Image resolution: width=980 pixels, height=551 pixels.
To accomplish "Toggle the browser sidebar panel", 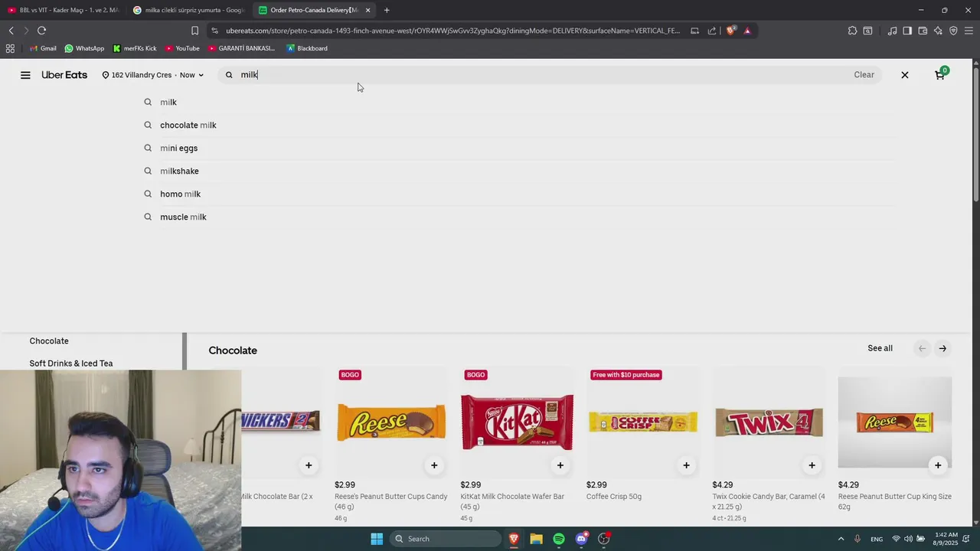I will pos(907,31).
